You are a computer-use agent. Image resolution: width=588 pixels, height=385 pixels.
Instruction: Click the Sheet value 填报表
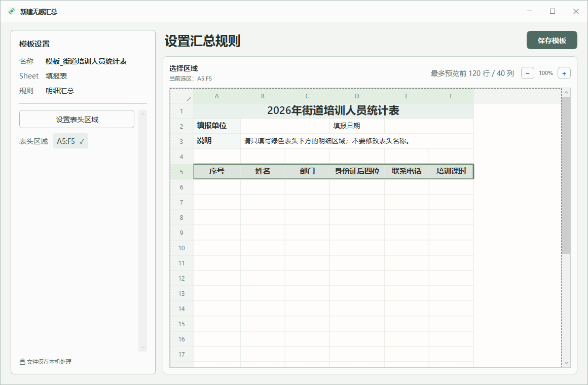click(56, 75)
